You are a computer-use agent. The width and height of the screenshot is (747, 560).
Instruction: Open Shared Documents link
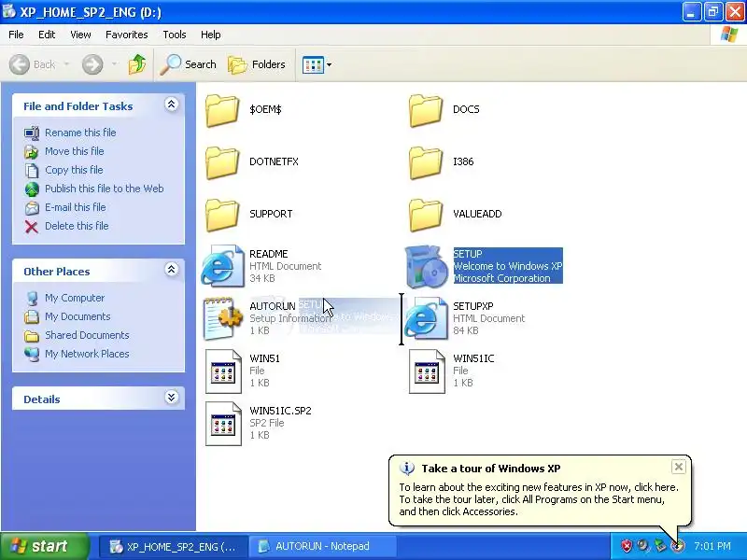(x=87, y=335)
